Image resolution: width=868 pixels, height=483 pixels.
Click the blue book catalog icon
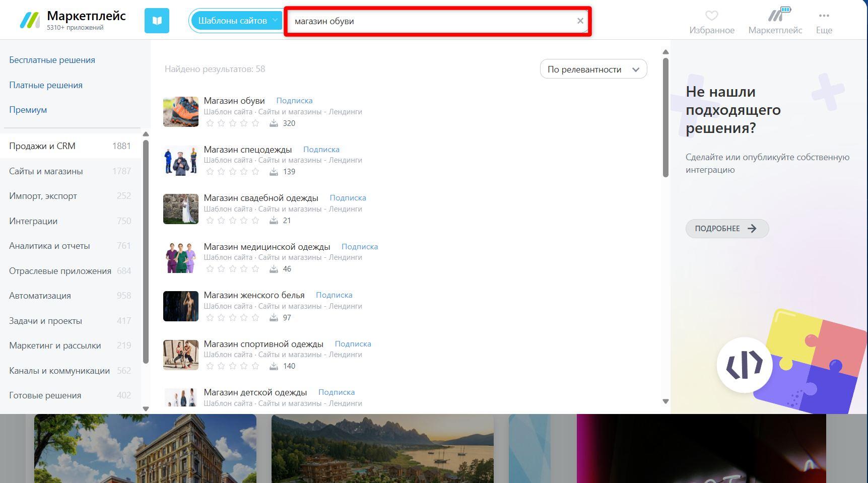(x=157, y=21)
